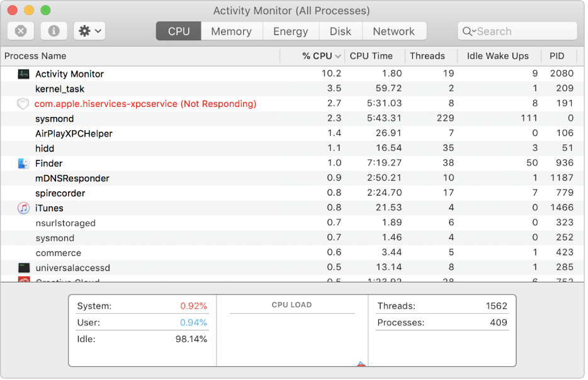
Task: Sort by Idle Wake Ups column
Action: 497,56
